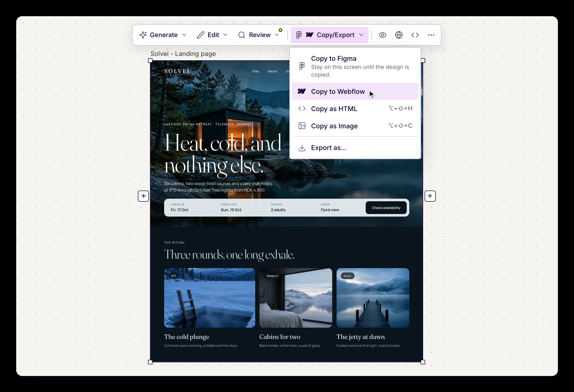574x392 pixels.
Task: Select the Check out date field
Action: (x=241, y=208)
